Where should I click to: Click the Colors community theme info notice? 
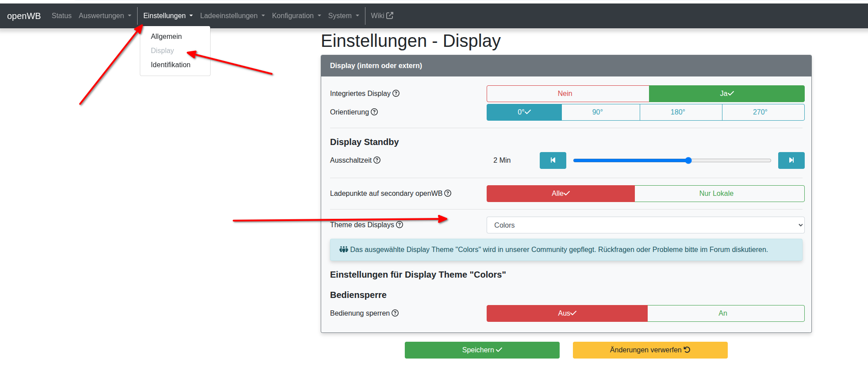(566, 250)
